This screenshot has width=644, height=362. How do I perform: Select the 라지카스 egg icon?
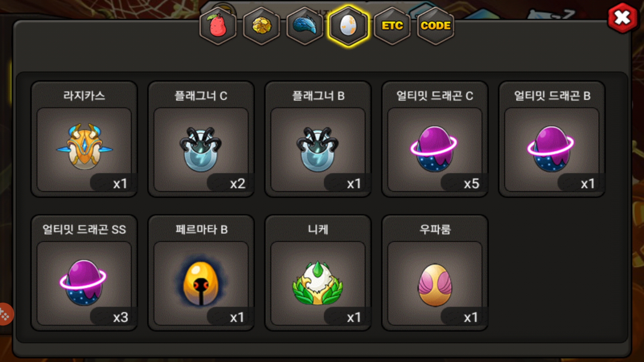(84, 147)
